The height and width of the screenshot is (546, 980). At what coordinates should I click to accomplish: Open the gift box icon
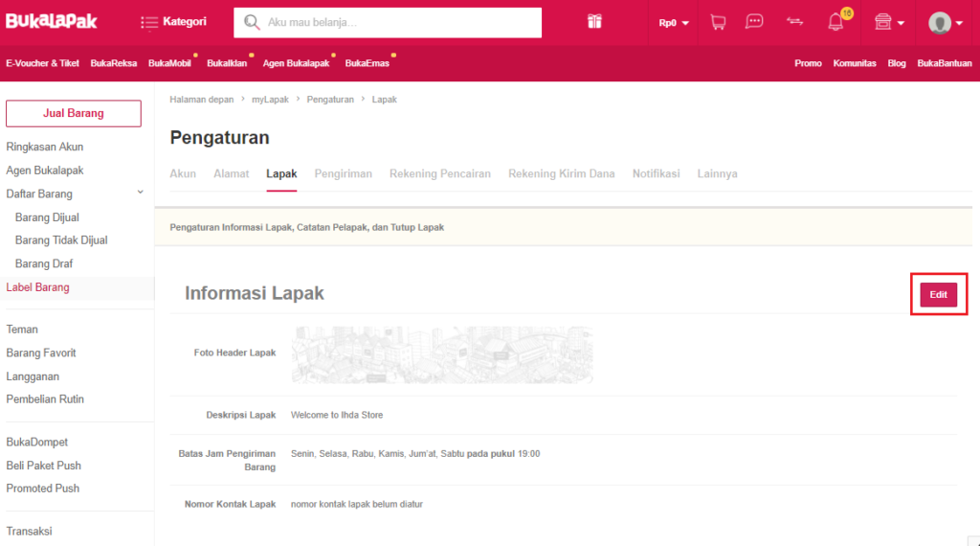594,22
